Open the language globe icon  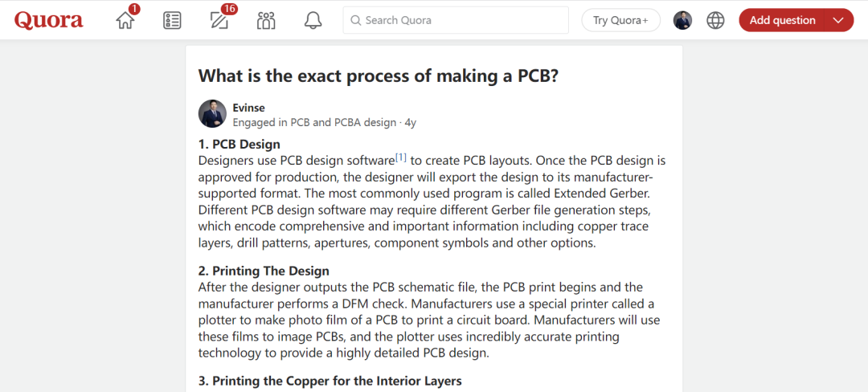[715, 20]
